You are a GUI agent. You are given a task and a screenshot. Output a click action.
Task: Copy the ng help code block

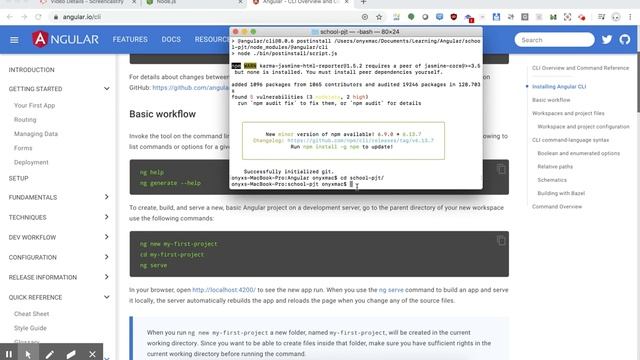click(501, 169)
